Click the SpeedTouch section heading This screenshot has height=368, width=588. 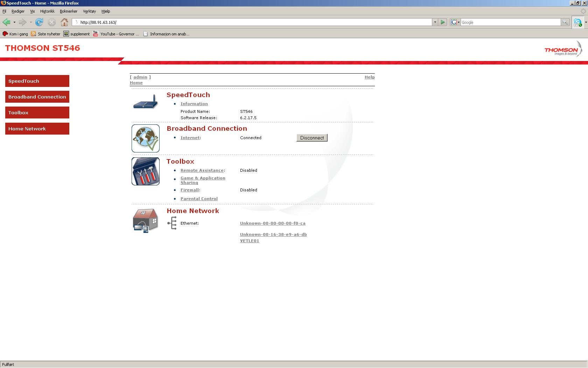(x=188, y=95)
